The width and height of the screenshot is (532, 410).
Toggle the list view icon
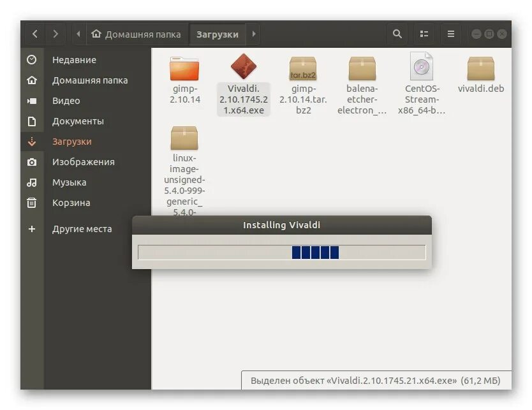click(424, 34)
